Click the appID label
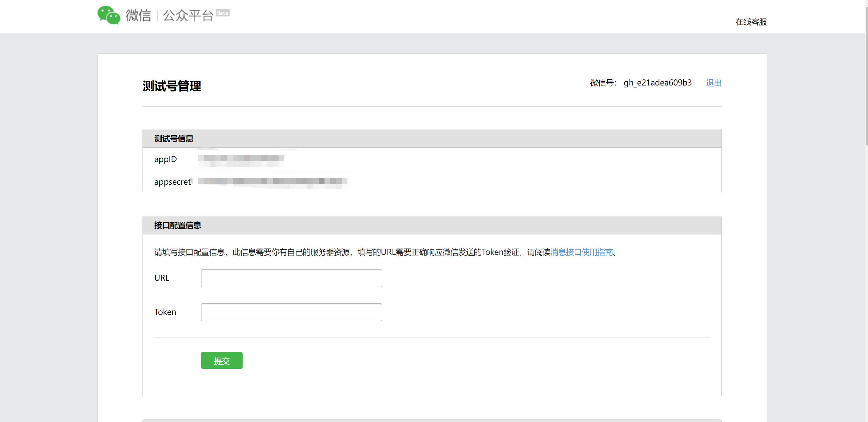The height and width of the screenshot is (422, 868). click(x=165, y=159)
